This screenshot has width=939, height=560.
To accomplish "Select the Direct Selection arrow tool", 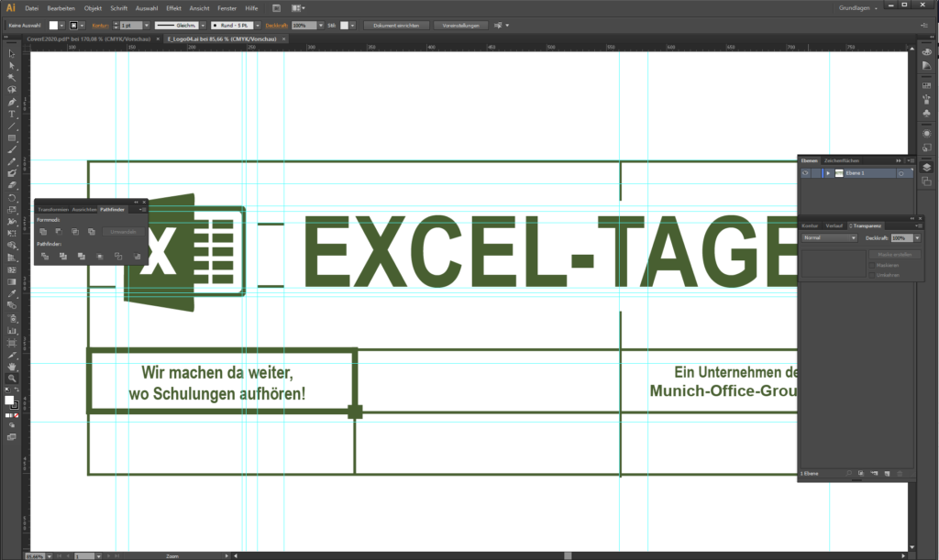I will coord(12,66).
